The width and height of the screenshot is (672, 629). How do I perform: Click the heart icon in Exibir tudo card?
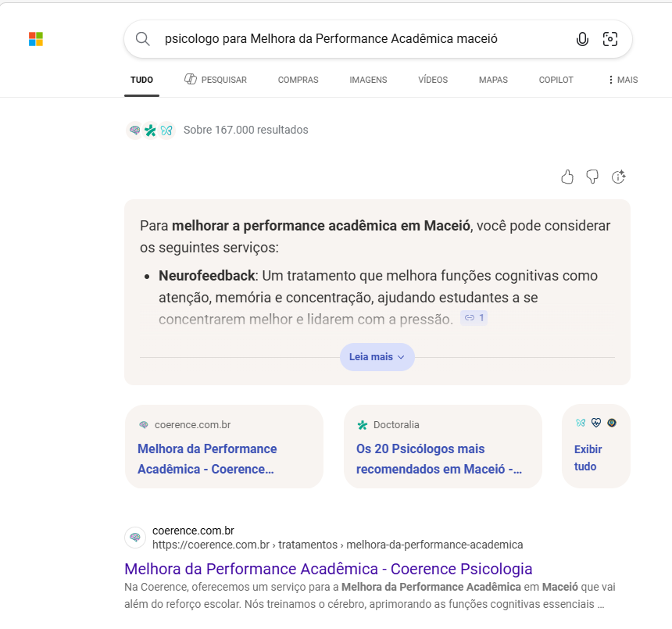[596, 423]
